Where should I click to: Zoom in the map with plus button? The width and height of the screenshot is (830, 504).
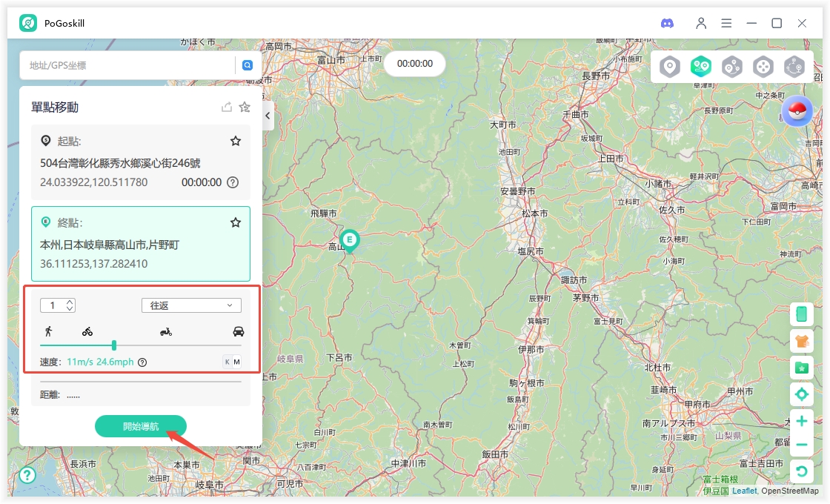[x=801, y=421]
